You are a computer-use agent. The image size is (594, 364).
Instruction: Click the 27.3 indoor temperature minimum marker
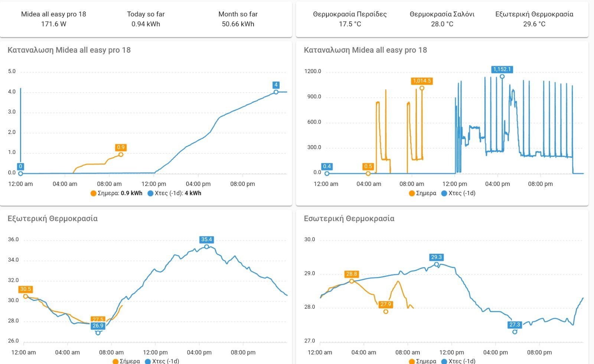coord(515,331)
